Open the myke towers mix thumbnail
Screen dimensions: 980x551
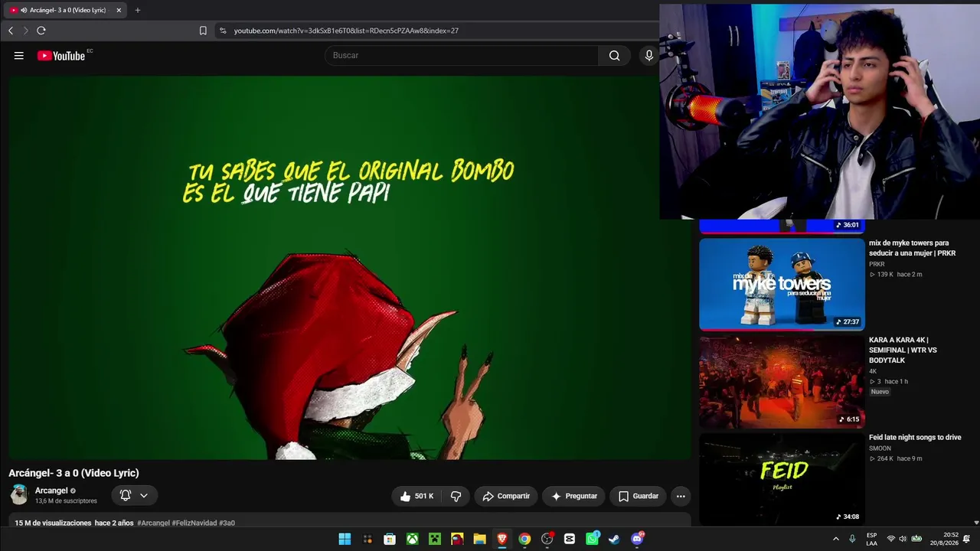point(782,284)
